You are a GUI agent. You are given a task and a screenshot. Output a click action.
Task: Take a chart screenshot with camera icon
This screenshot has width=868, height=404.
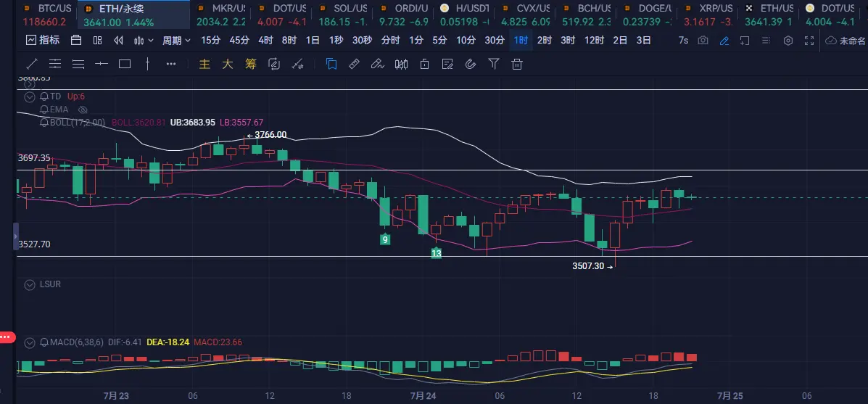tap(703, 41)
